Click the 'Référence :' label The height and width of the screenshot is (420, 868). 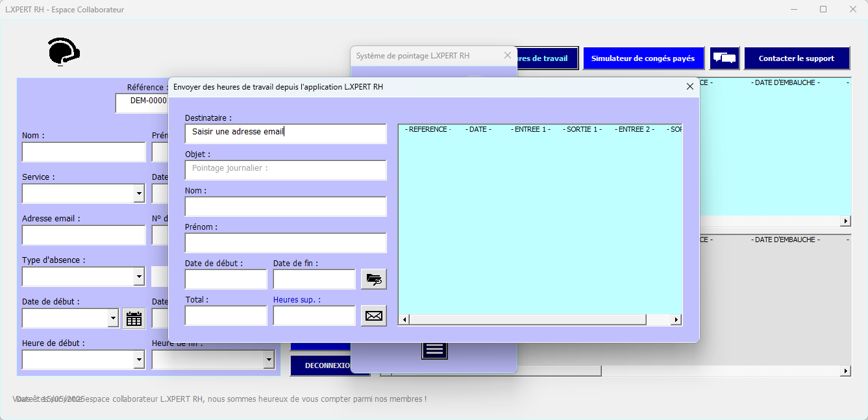point(147,87)
